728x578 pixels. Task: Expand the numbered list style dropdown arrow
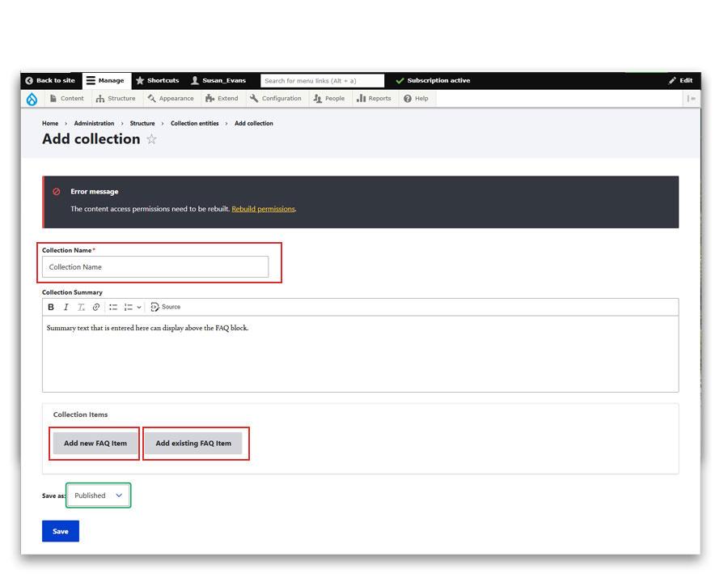pyautogui.click(x=139, y=307)
